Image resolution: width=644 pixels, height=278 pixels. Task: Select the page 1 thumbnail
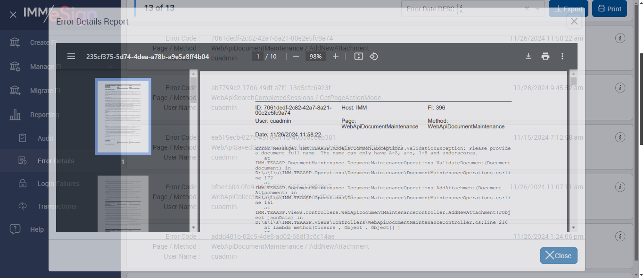point(123,117)
